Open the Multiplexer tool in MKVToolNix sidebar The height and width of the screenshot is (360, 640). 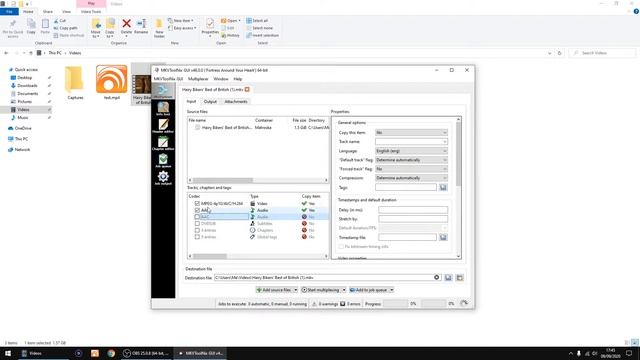click(163, 91)
